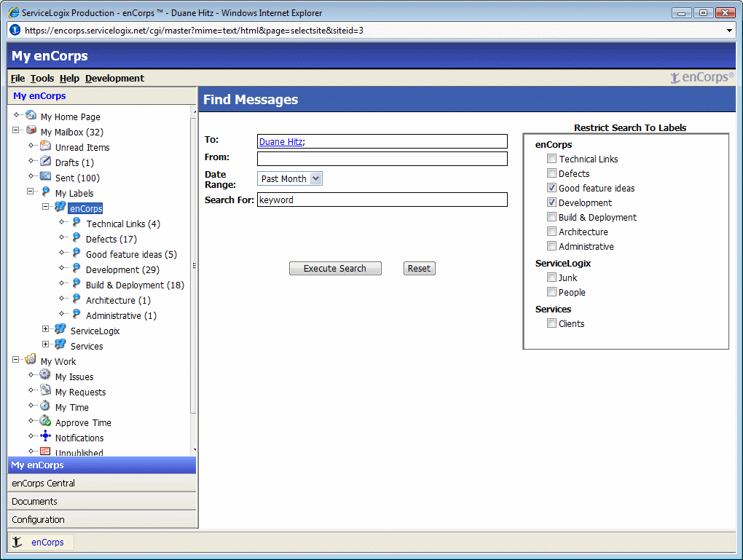Screen dimensions: 743x560
Task: Click the Approve Time clock-check icon
Action: (x=45, y=421)
